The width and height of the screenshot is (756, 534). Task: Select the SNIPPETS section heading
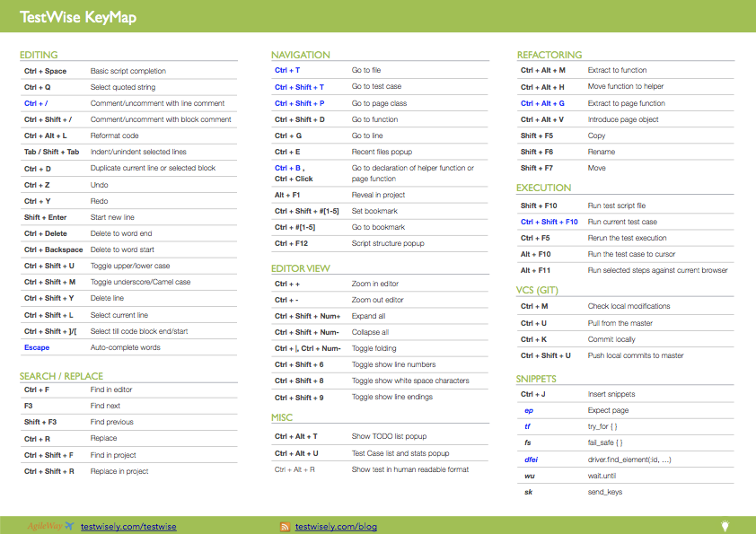536,379
